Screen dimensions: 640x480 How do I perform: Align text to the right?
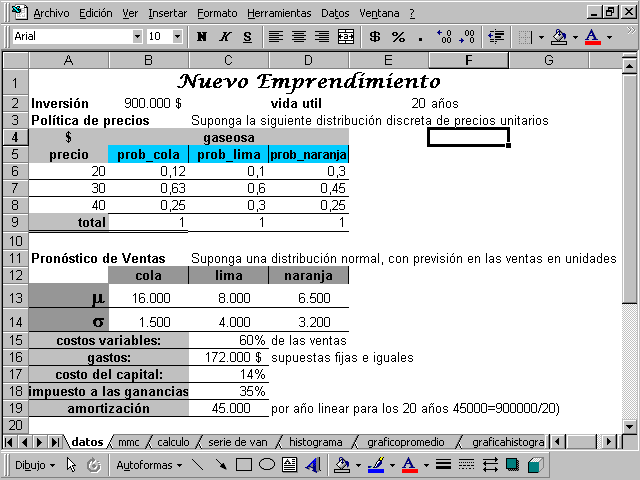[322, 37]
